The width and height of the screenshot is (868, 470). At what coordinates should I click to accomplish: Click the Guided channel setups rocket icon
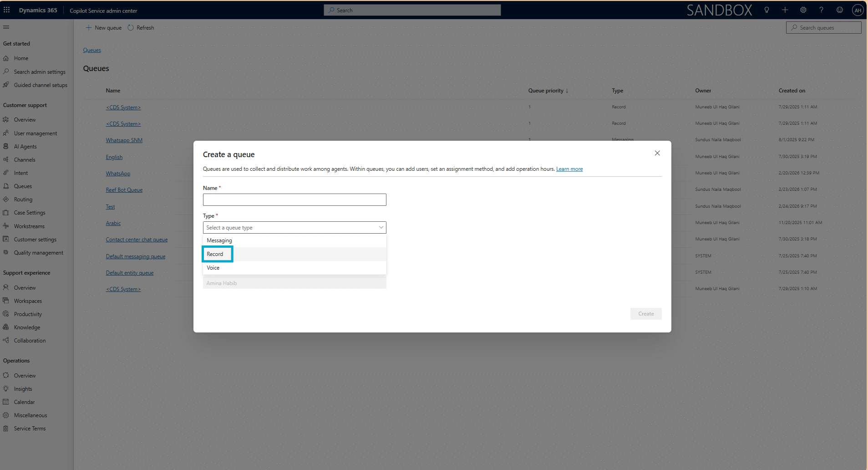pyautogui.click(x=6, y=85)
